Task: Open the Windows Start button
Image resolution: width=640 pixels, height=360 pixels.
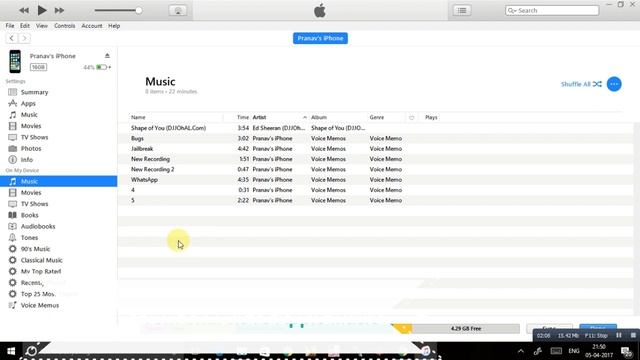Action: click(x=11, y=351)
